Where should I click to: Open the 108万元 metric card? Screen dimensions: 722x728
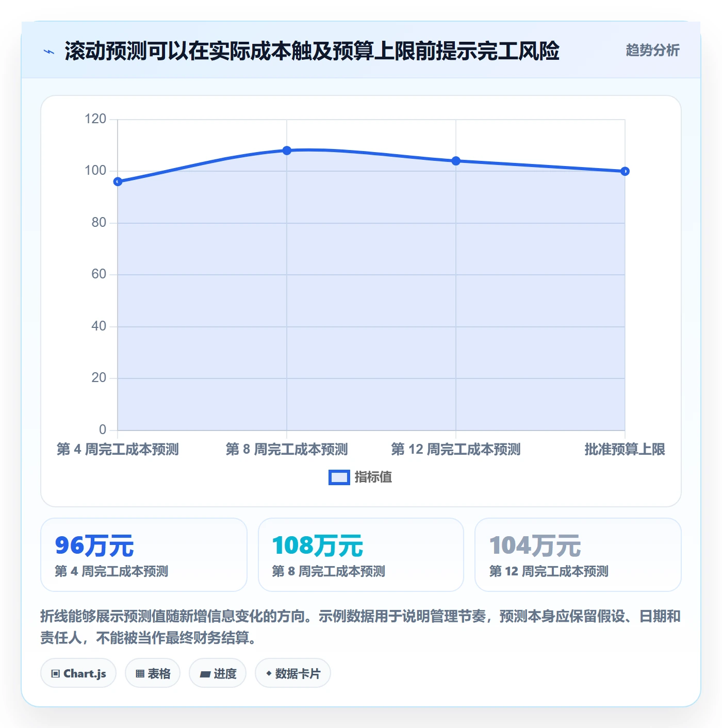[x=361, y=555]
